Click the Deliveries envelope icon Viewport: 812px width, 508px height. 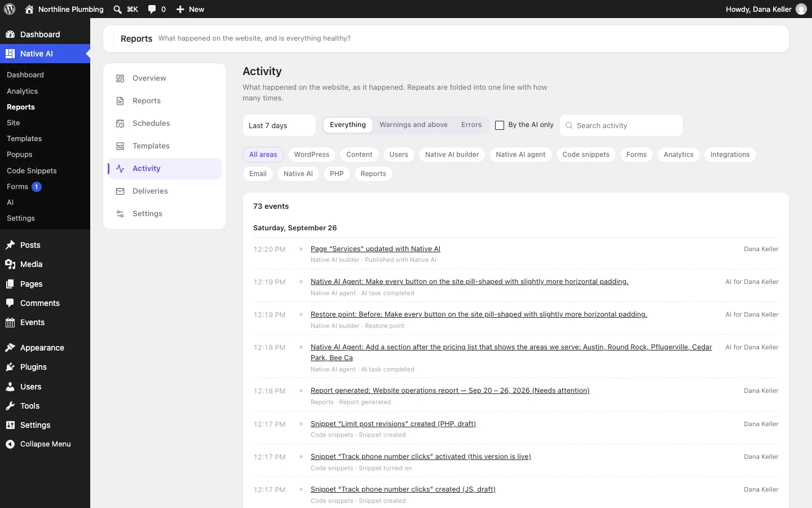pyautogui.click(x=120, y=191)
